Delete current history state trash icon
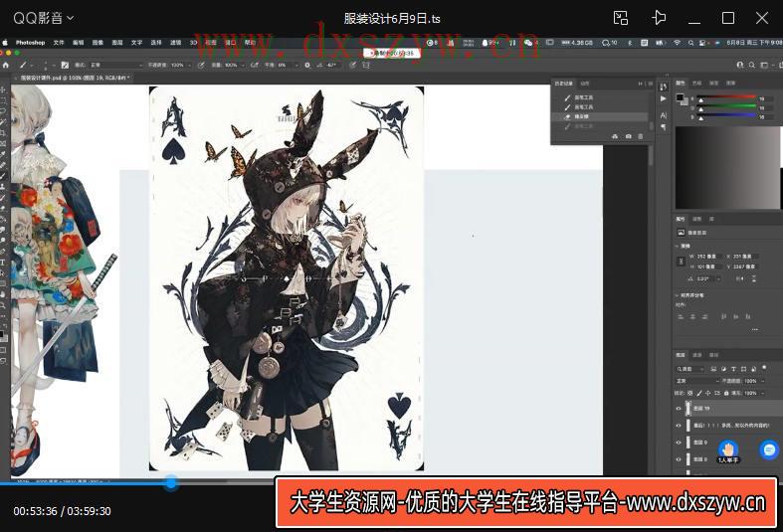 (x=641, y=136)
